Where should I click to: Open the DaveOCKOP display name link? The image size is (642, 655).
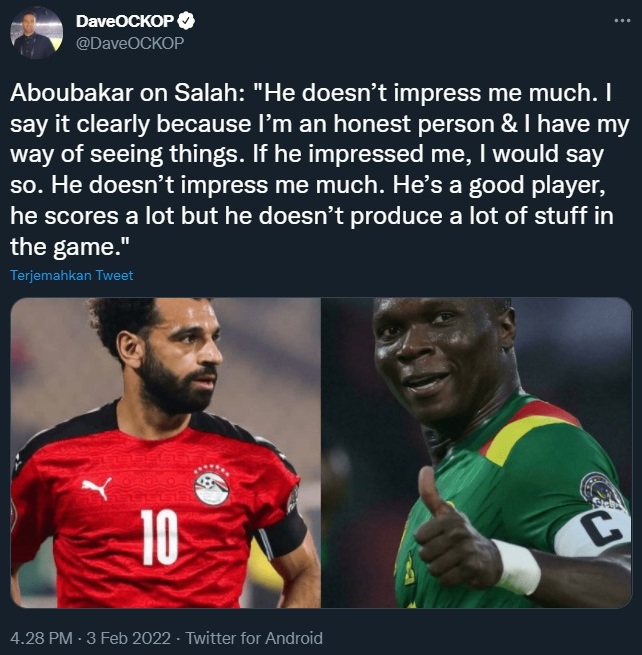(124, 21)
